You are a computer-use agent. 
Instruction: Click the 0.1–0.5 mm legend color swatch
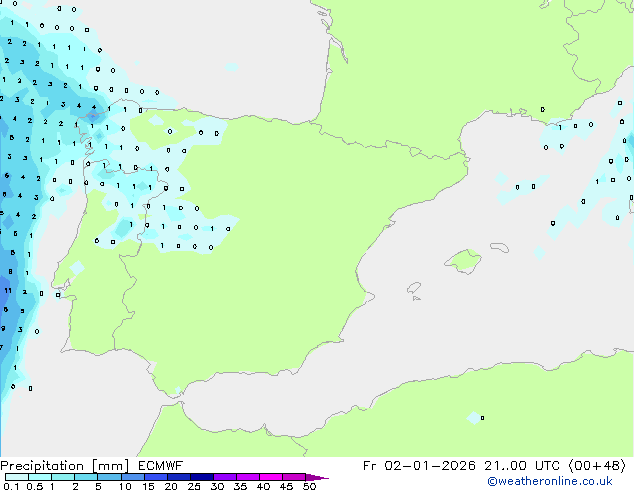(x=17, y=477)
